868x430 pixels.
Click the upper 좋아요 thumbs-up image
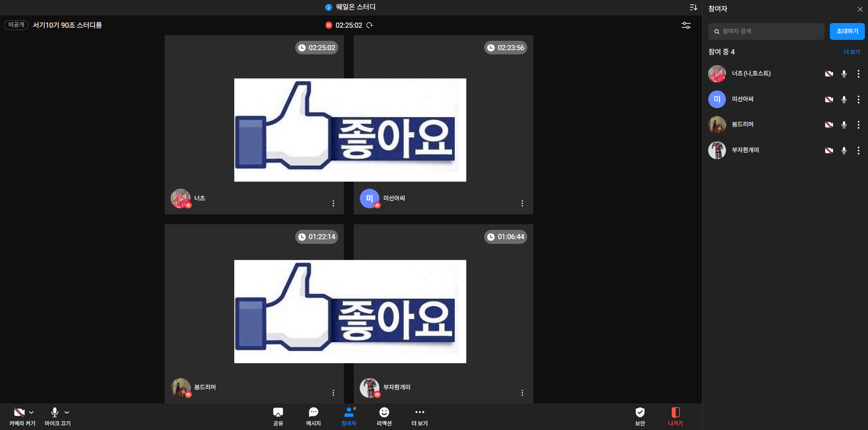point(350,130)
